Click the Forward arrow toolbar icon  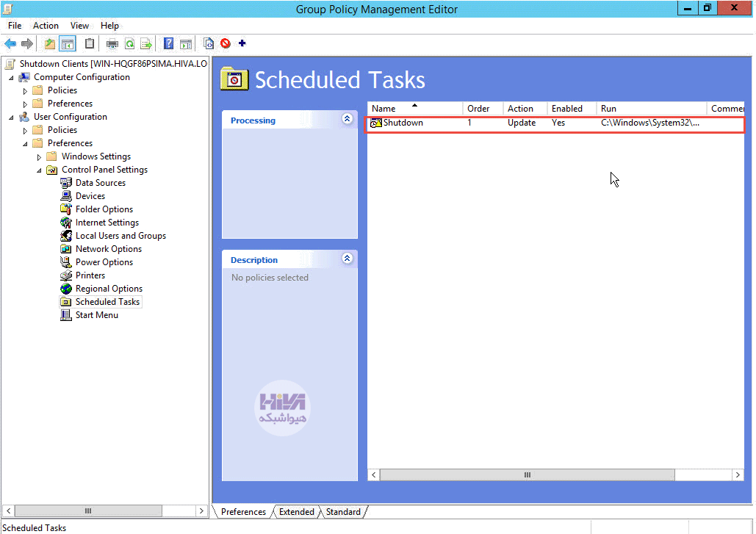(27, 44)
